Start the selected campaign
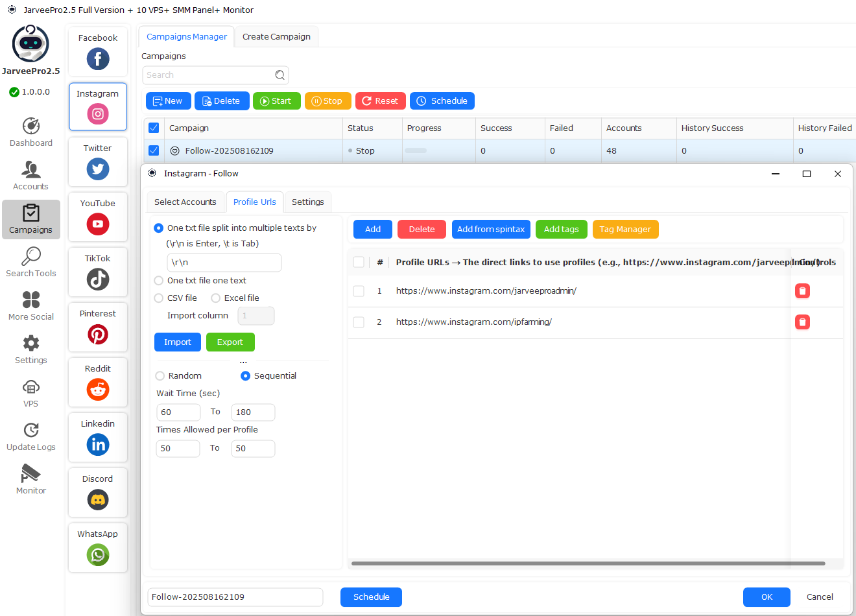 pyautogui.click(x=277, y=101)
